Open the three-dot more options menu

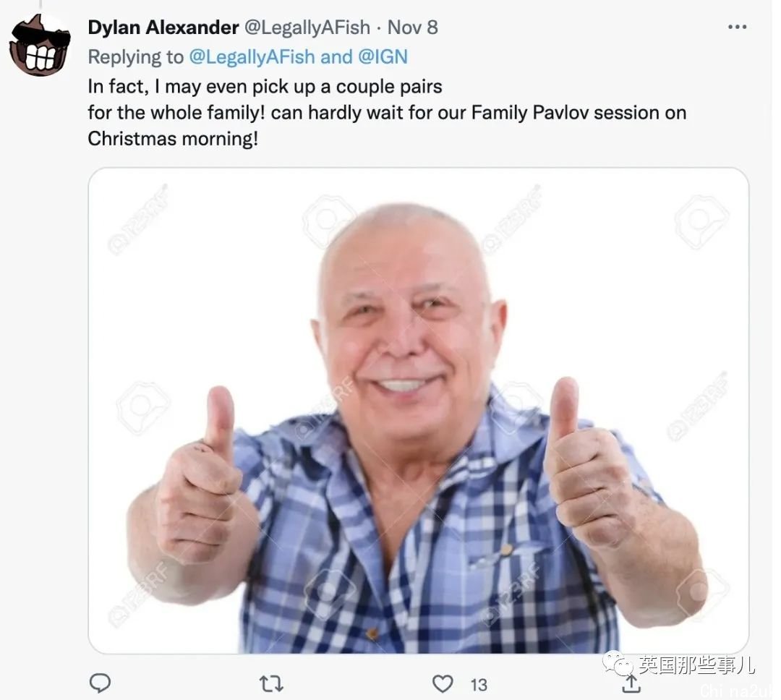pyautogui.click(x=737, y=27)
